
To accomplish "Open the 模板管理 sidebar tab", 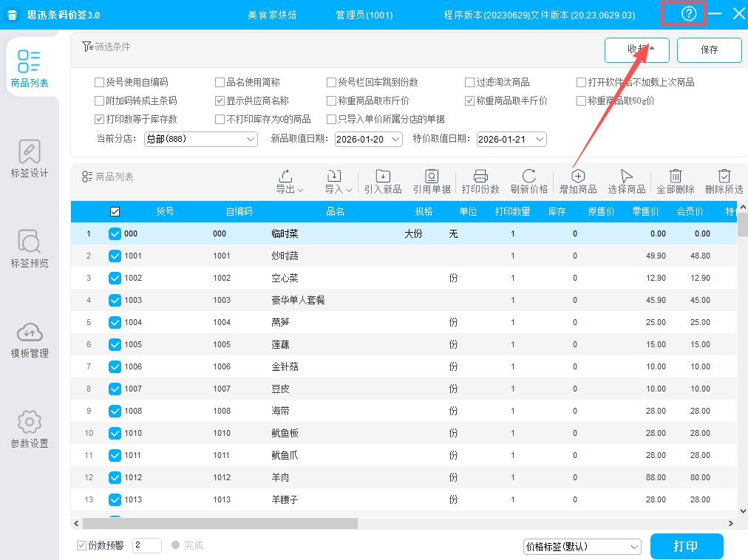I will point(30,340).
